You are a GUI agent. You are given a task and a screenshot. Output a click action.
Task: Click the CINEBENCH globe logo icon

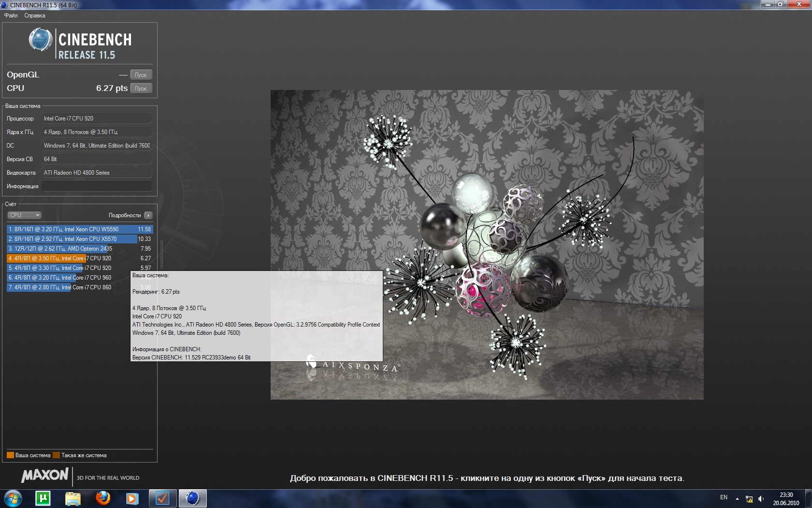click(x=41, y=40)
